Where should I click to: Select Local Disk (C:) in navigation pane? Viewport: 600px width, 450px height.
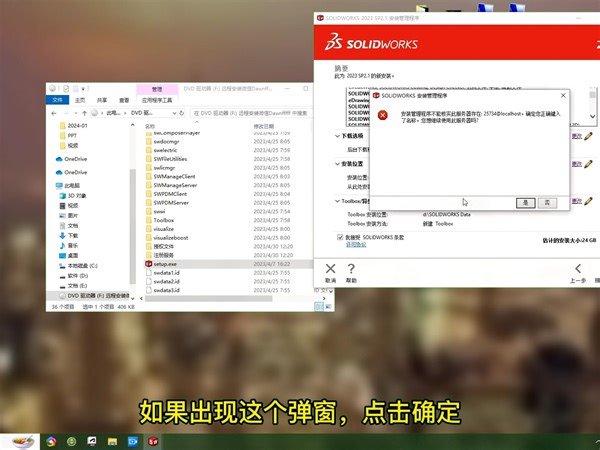[78, 265]
